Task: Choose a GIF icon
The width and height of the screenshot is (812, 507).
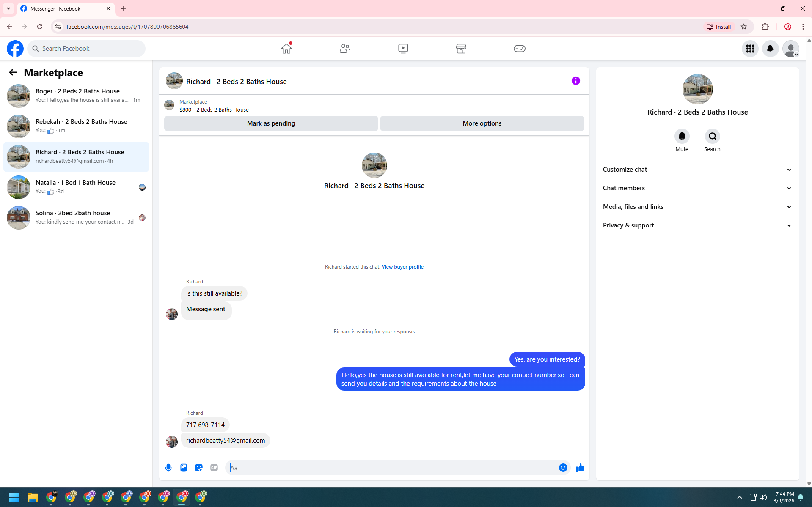Action: coord(214,468)
